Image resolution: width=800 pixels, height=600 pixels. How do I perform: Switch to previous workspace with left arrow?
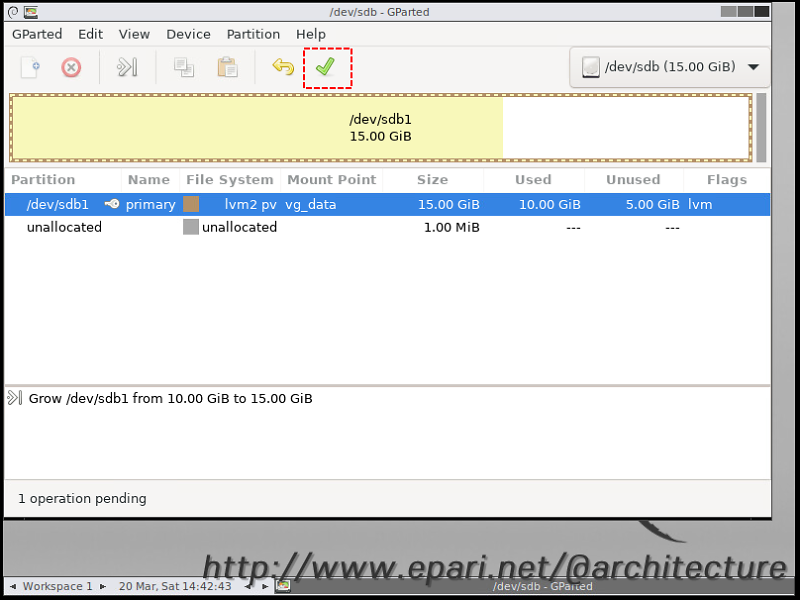(13, 586)
